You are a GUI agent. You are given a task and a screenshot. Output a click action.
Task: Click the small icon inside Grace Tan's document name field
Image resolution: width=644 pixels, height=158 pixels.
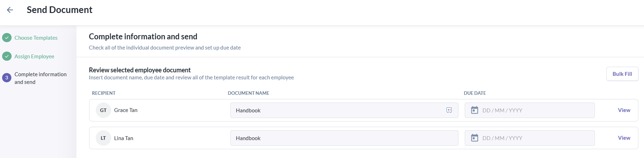tap(449, 110)
